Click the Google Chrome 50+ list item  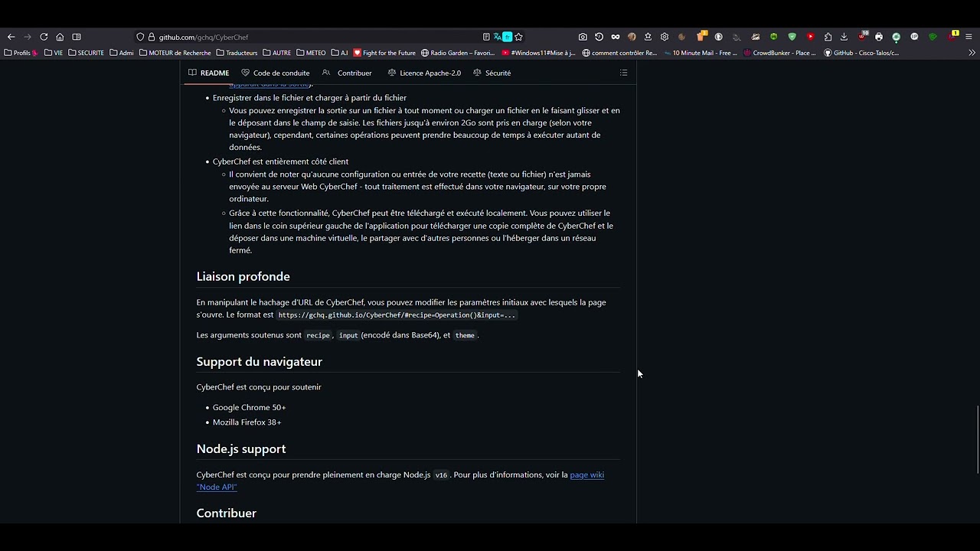click(249, 407)
